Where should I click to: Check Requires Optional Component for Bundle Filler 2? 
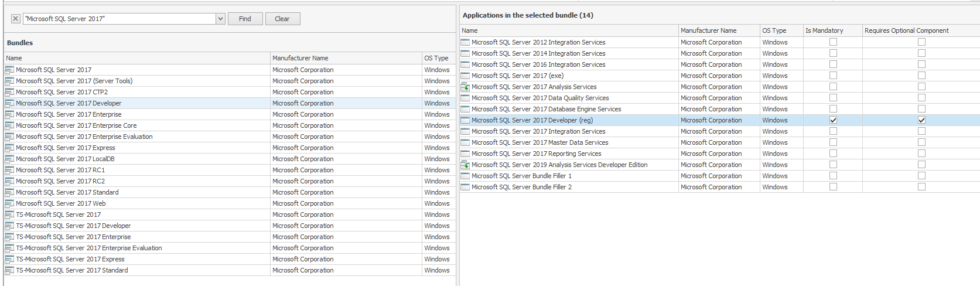[x=921, y=187]
